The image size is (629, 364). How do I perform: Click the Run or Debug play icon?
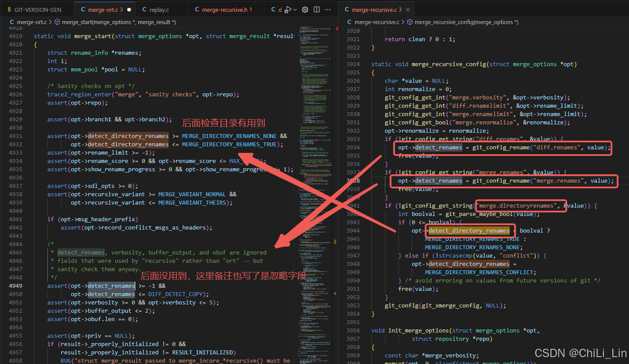(x=288, y=9)
